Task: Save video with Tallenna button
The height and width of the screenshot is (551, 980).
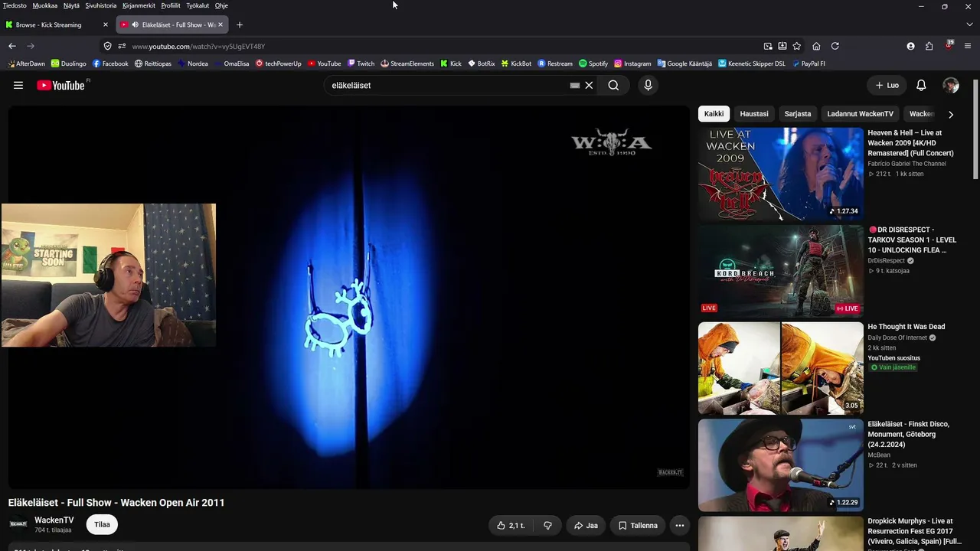Action: 638,525
